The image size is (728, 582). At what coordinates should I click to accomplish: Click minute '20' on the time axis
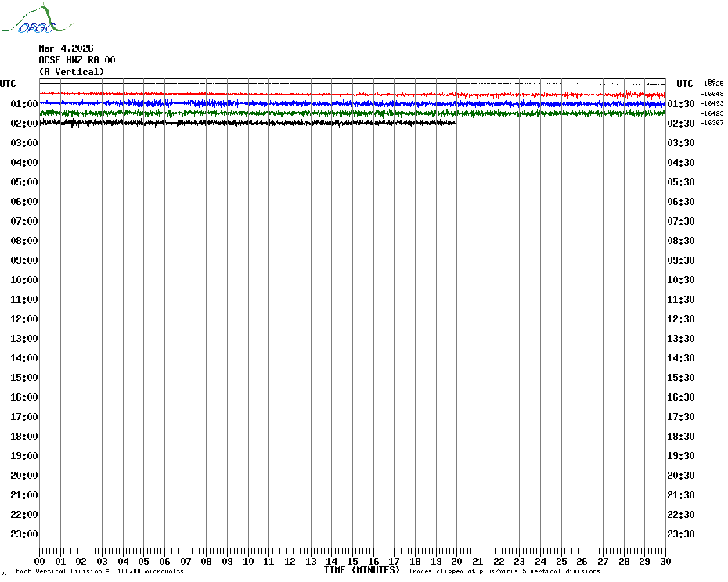click(457, 561)
